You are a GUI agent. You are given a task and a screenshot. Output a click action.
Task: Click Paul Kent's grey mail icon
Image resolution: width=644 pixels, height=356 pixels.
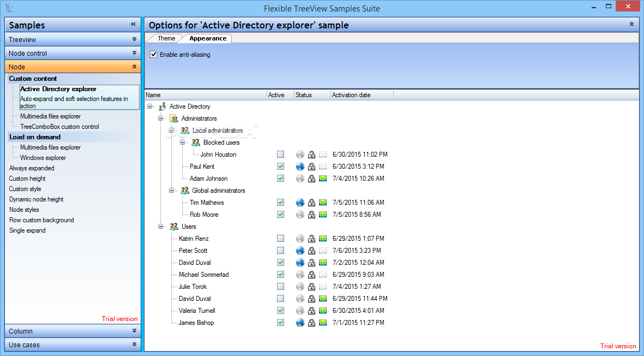323,167
